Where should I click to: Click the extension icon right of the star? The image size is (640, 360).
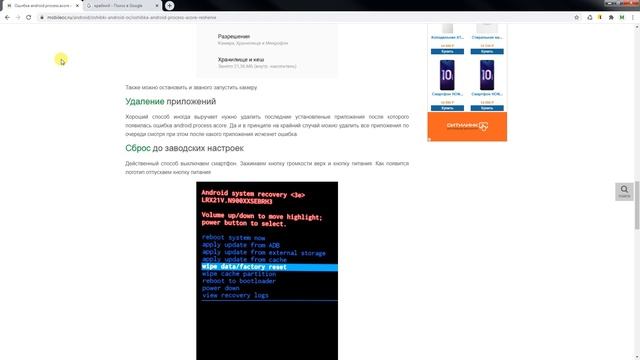tap(589, 18)
